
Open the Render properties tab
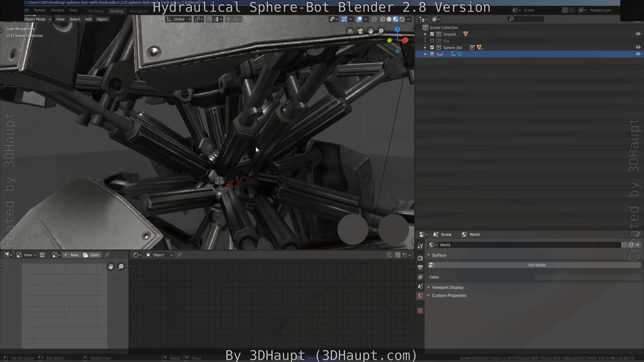(420, 258)
